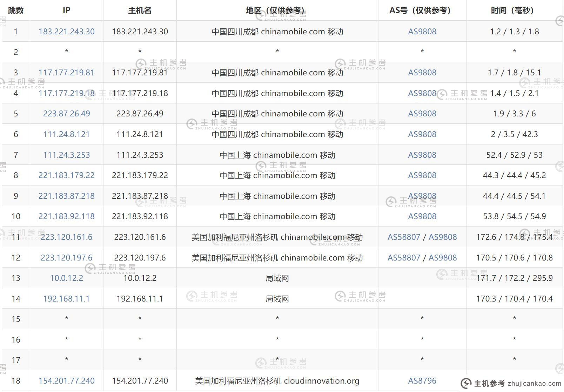This screenshot has width=564, height=392.
Task: Click hop number 18 cell
Action: pyautogui.click(x=16, y=381)
